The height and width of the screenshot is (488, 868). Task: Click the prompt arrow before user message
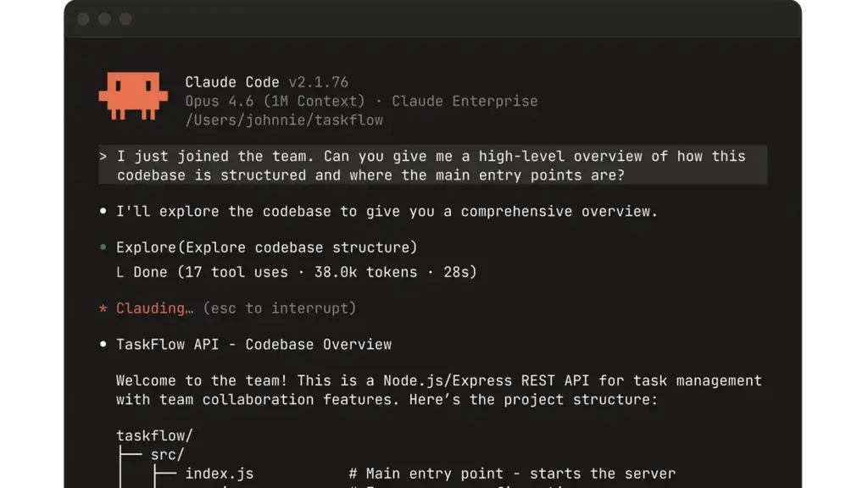[103, 157]
